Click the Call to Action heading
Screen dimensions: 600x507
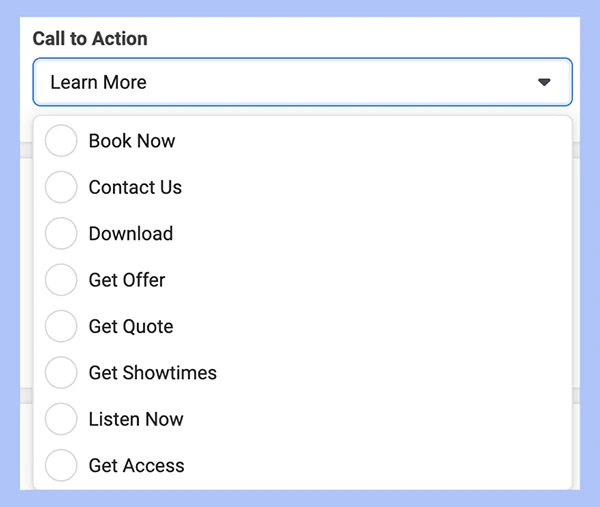pyautogui.click(x=90, y=39)
